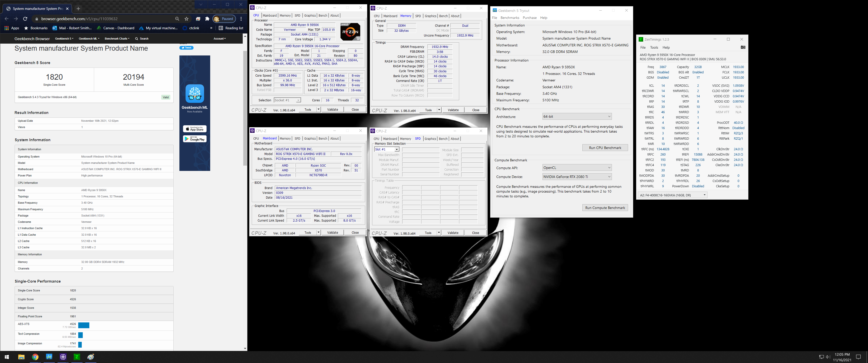Open Chrome's three-dot menu

[x=241, y=19]
